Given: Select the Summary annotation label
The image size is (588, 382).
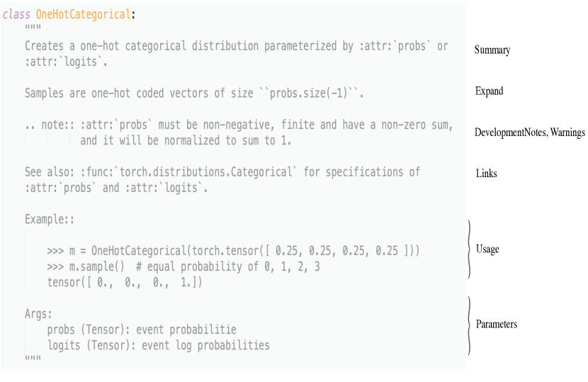Looking at the screenshot, I should (492, 50).
